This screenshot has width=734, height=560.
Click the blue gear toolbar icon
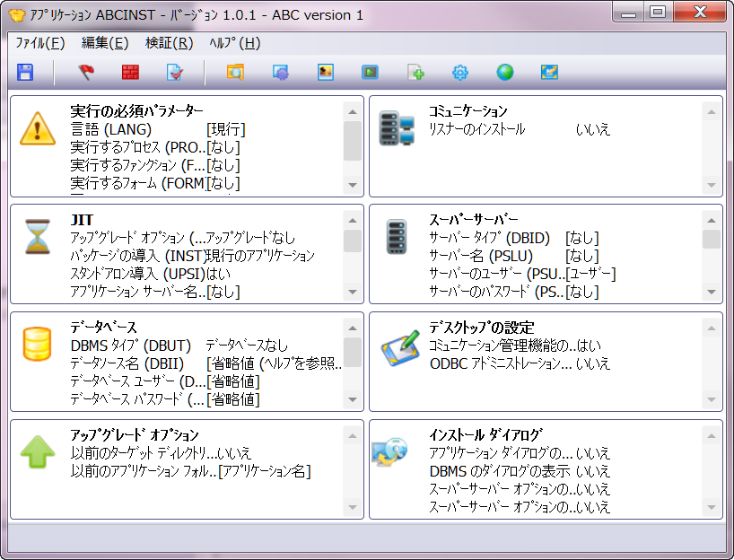click(x=460, y=73)
